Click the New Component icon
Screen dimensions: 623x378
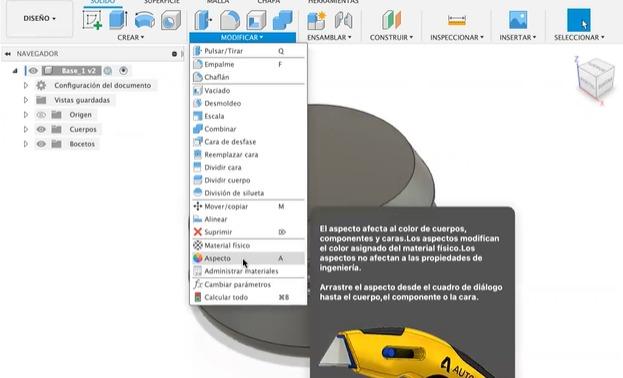coord(317,20)
